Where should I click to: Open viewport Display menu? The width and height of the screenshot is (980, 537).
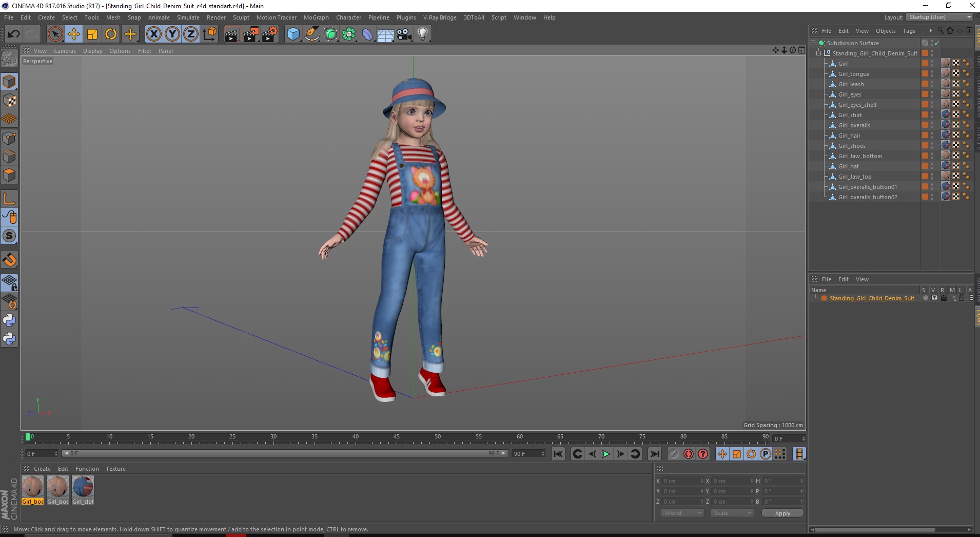coord(92,51)
